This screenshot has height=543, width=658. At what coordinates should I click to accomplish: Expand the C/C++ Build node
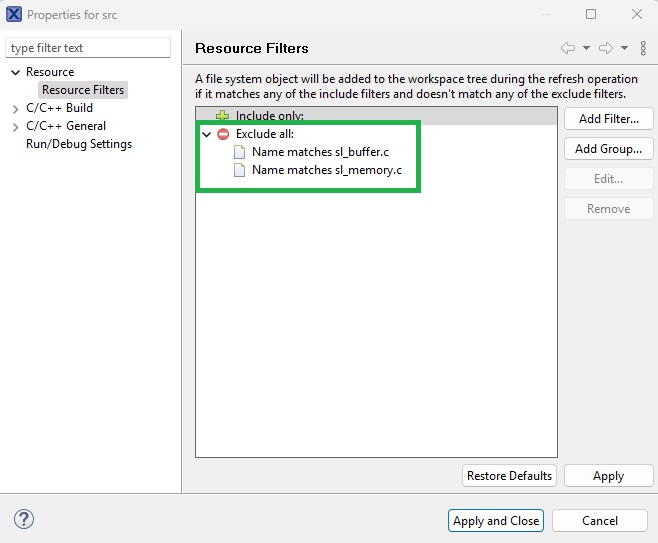[15, 108]
